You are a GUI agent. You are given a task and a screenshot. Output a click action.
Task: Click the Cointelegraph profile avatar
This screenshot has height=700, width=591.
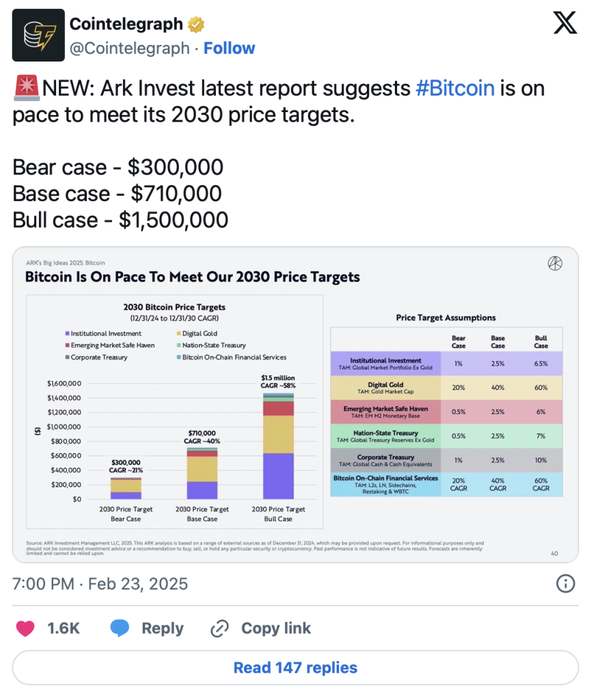(38, 36)
